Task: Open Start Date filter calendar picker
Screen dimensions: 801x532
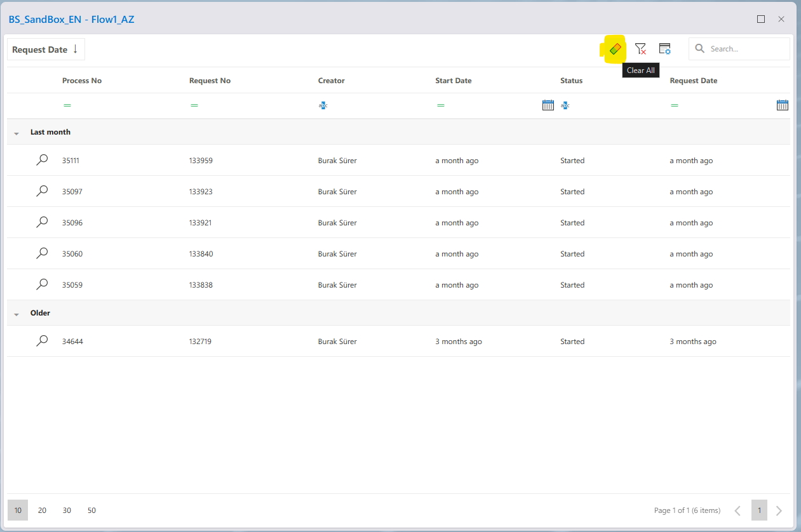Action: click(x=548, y=105)
